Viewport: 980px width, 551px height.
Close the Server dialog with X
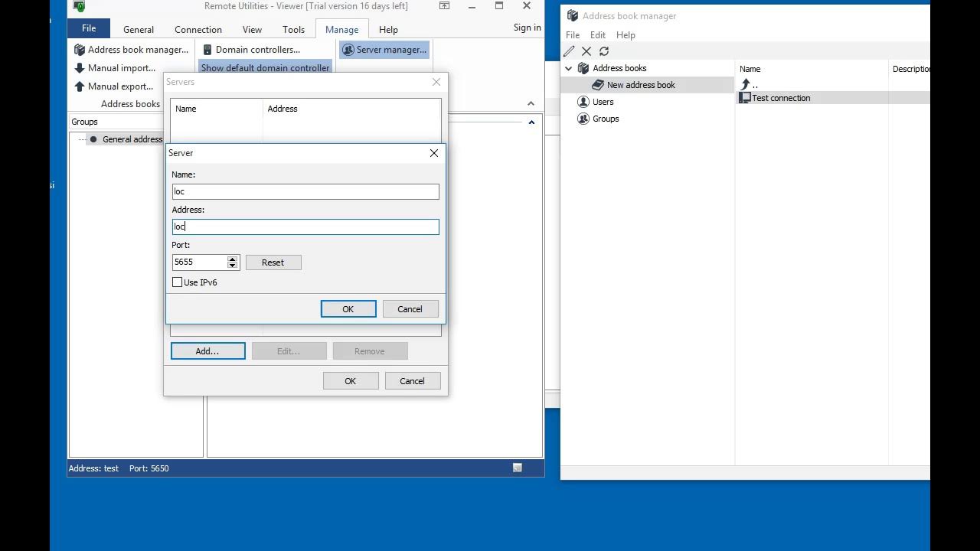[x=434, y=153]
